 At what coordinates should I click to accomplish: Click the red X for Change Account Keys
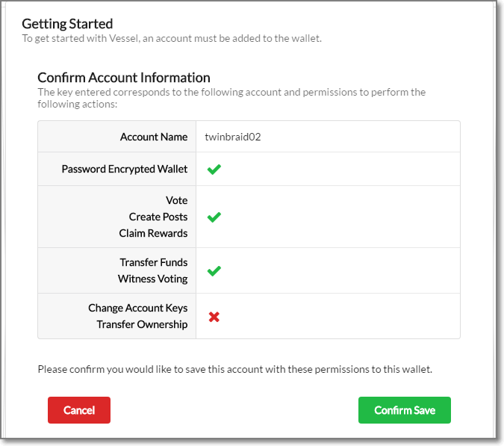coord(214,317)
